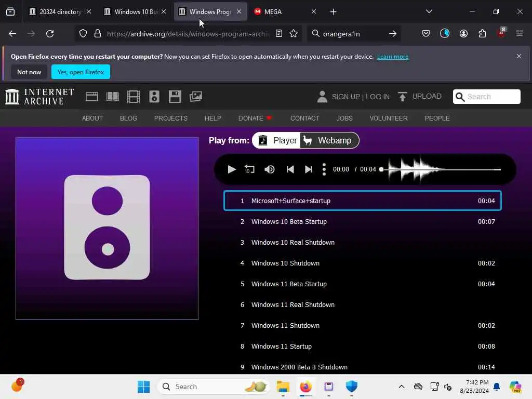The image size is (532, 399).
Task: Open the VOLUNTEER link
Action: point(389,118)
